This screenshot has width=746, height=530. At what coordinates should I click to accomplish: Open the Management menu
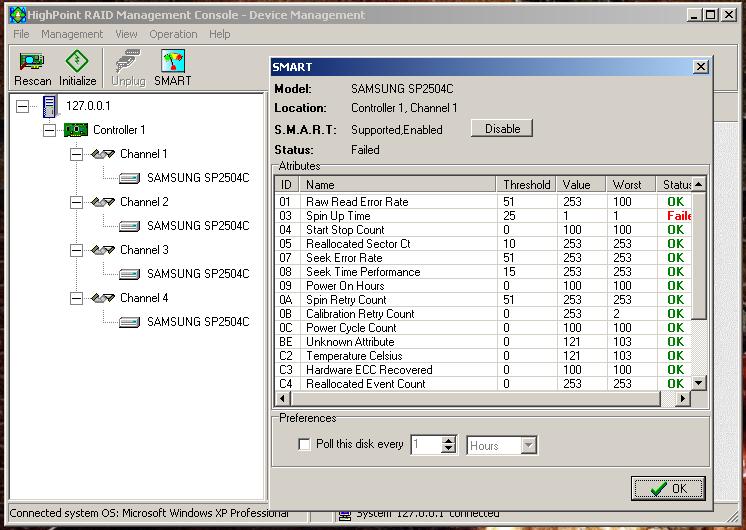pyautogui.click(x=72, y=34)
